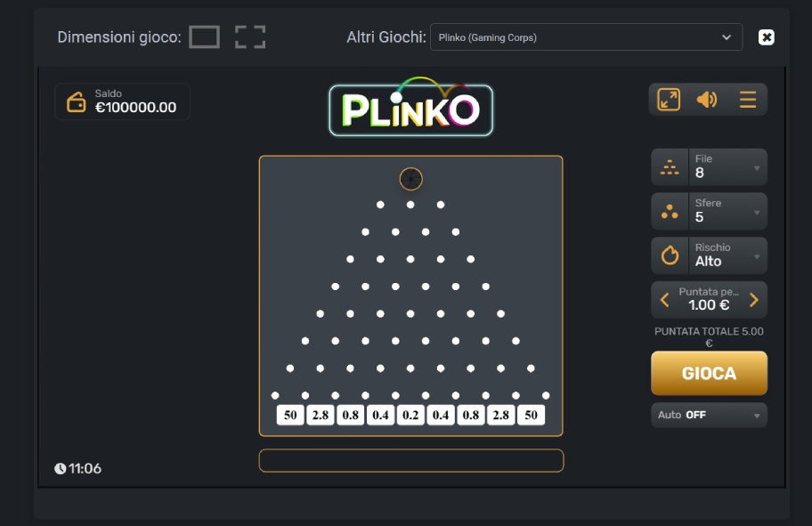Click the three balls icon

pos(670,212)
